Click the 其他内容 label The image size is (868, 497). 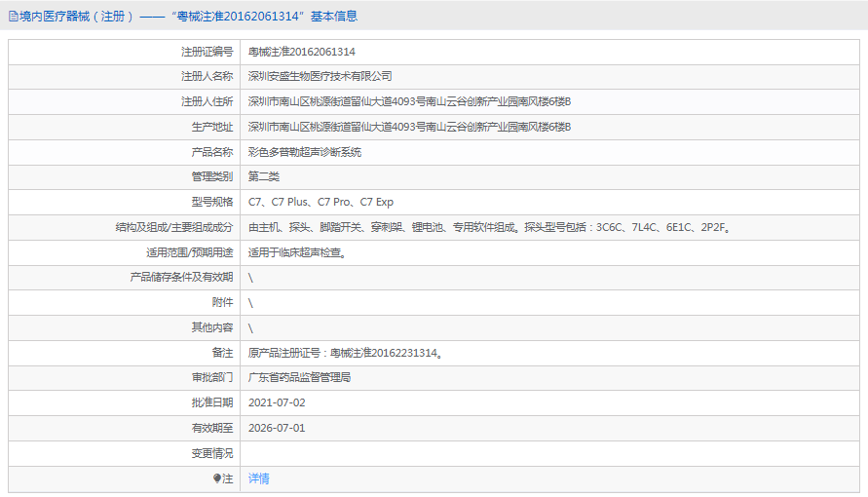[x=212, y=327]
